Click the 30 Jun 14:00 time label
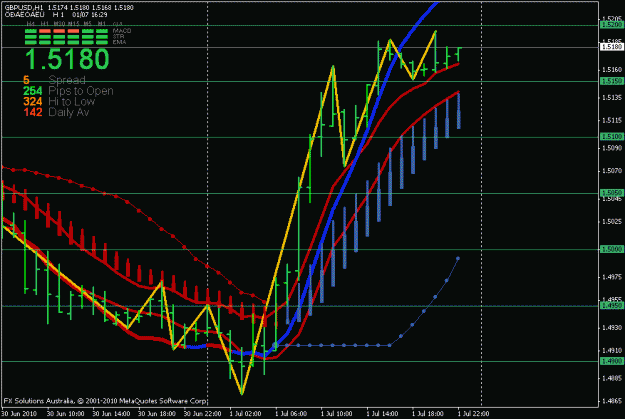Screen dimensions: 625x419 tap(111, 414)
